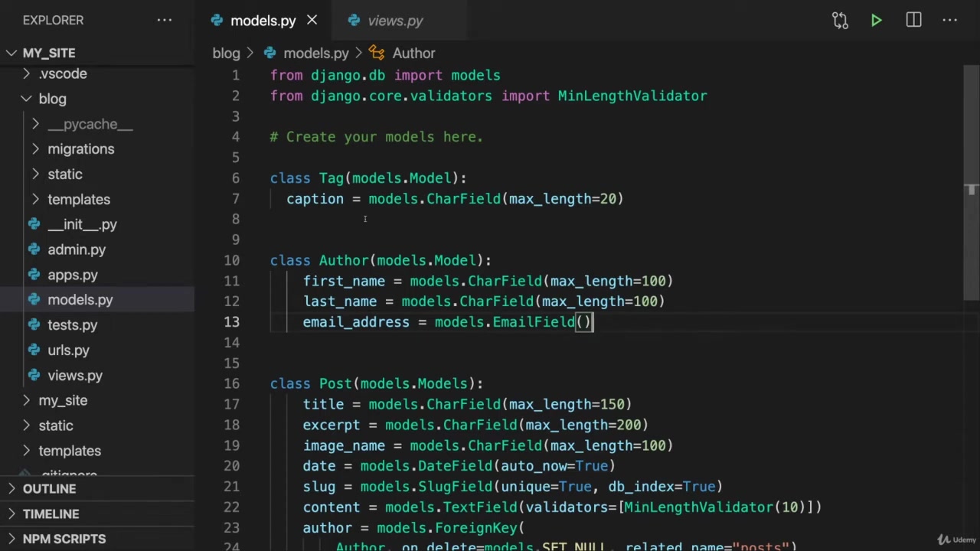Collapse the blog folder
The height and width of the screenshot is (551, 980).
pos(52,99)
